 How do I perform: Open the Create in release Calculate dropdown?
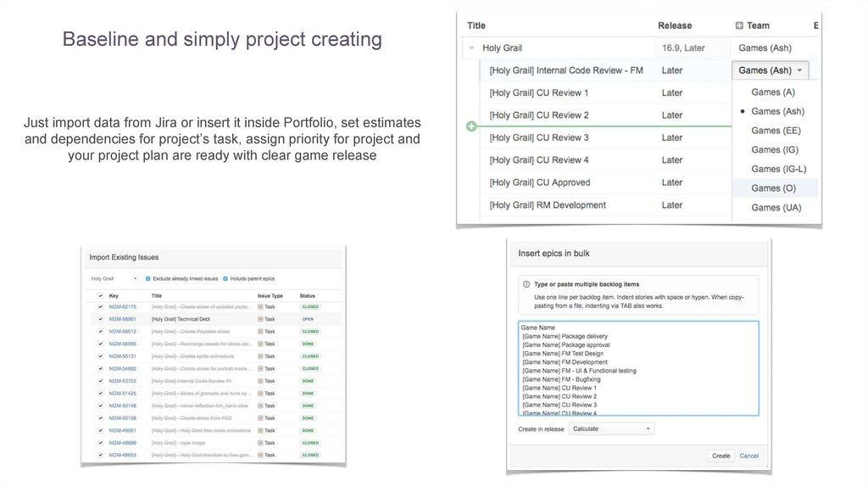pyautogui.click(x=611, y=428)
